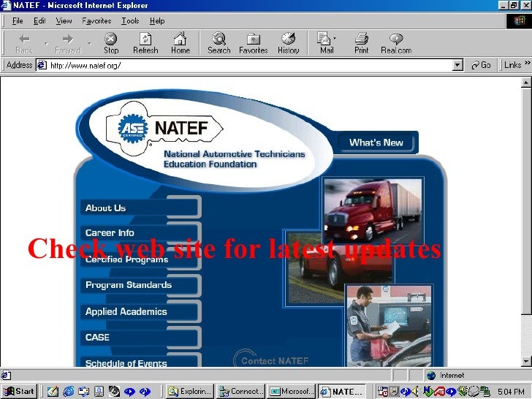Print the current page

pos(361,43)
